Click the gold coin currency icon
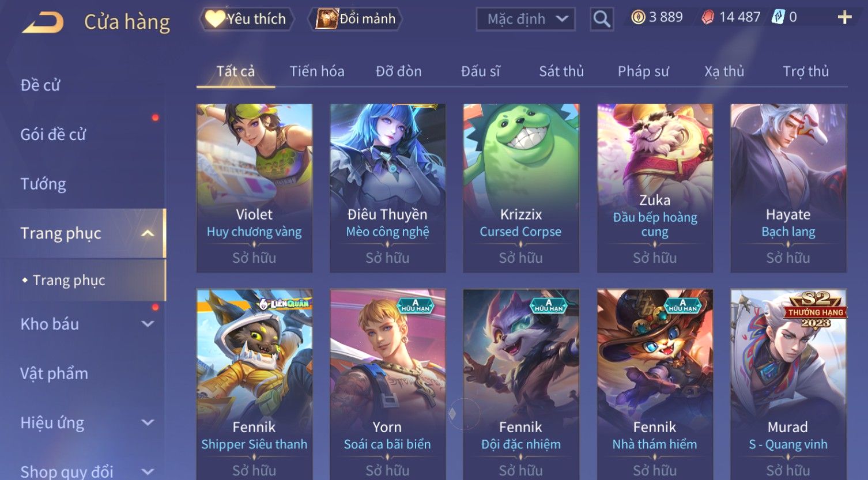The image size is (868, 480). [638, 17]
